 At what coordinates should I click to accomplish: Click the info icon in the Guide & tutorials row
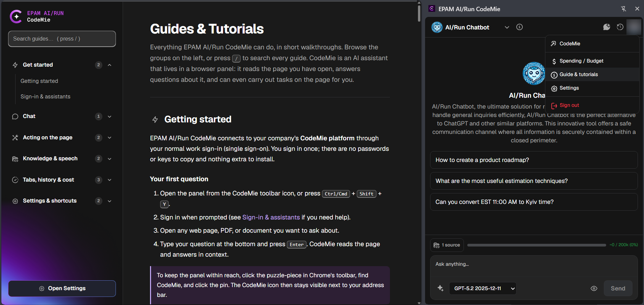tap(554, 75)
